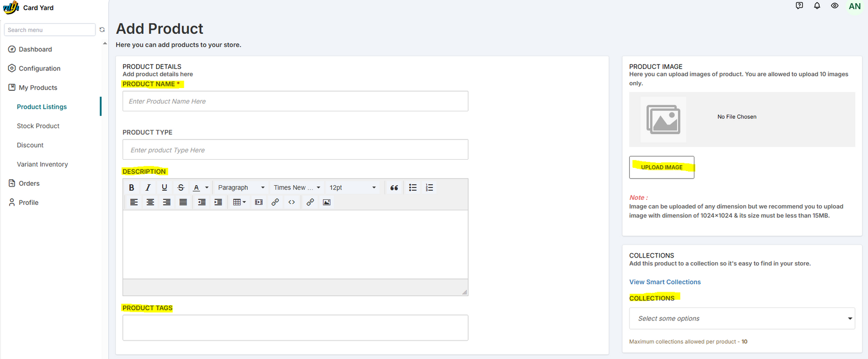Open the notifications bell
The height and width of the screenshot is (359, 868).
click(x=817, y=6)
